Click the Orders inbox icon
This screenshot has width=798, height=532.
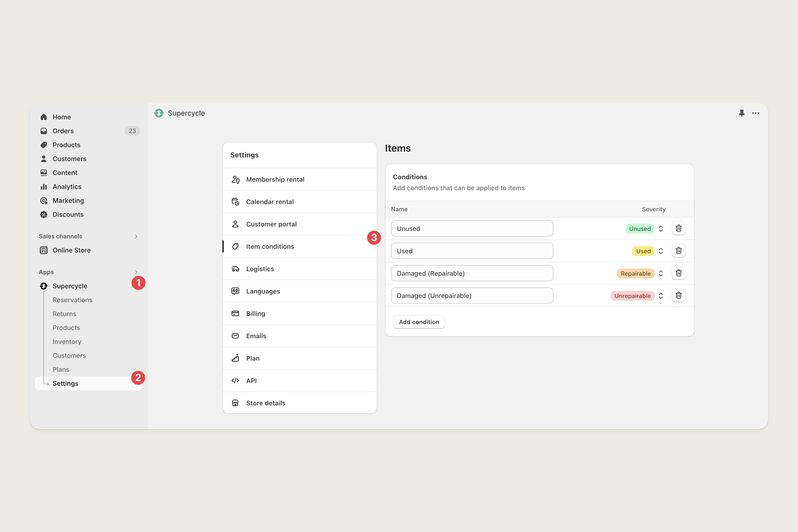(x=44, y=131)
